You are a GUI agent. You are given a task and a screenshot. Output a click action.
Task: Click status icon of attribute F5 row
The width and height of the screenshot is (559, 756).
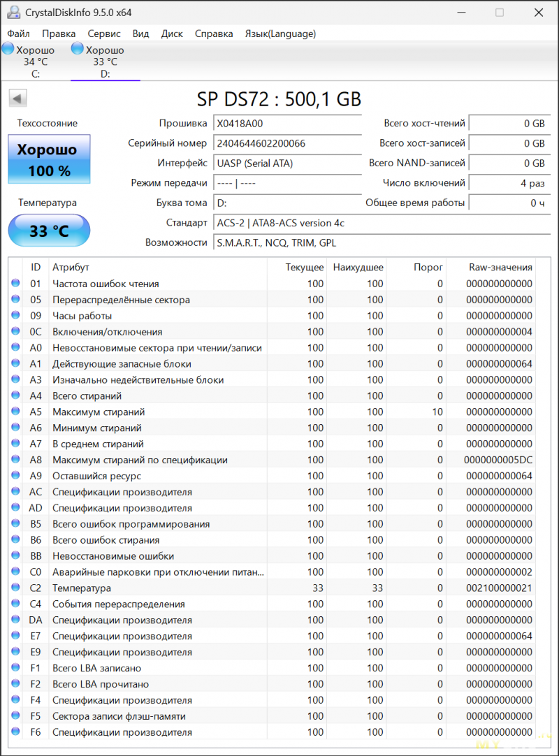(15, 715)
